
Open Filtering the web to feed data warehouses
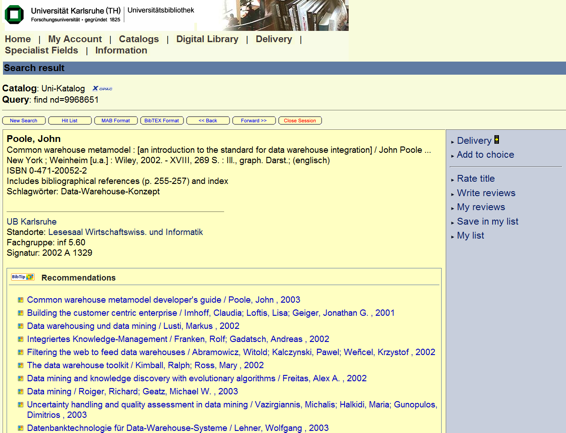pos(231,352)
